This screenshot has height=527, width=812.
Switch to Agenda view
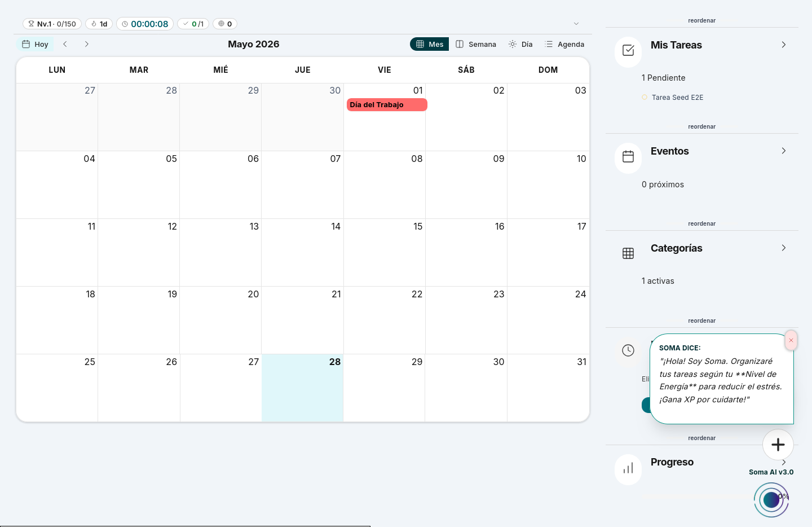(564, 44)
